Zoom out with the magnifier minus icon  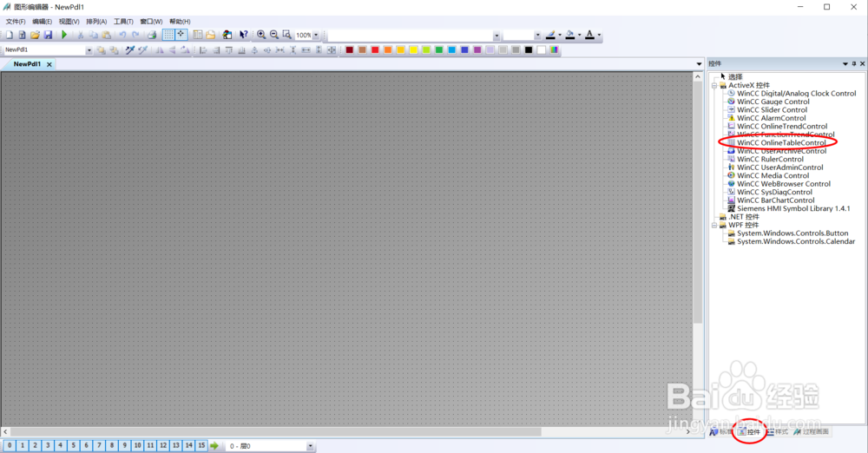point(274,35)
